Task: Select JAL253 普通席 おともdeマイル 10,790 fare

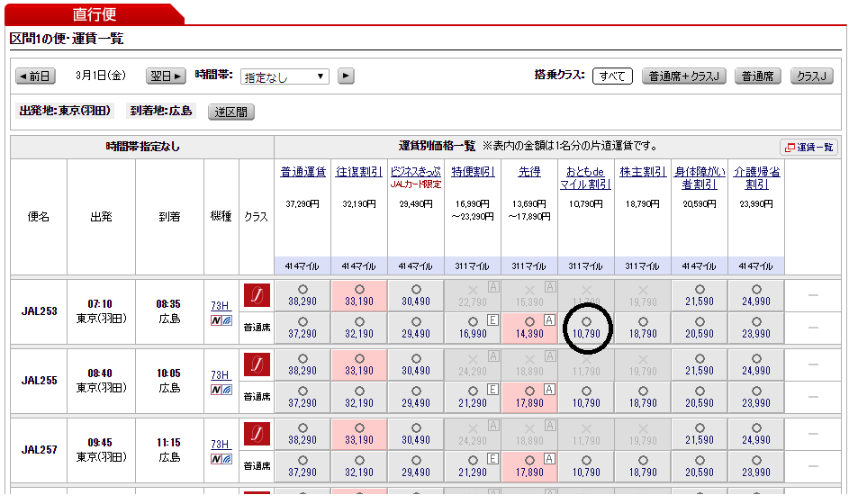Action: point(586,328)
